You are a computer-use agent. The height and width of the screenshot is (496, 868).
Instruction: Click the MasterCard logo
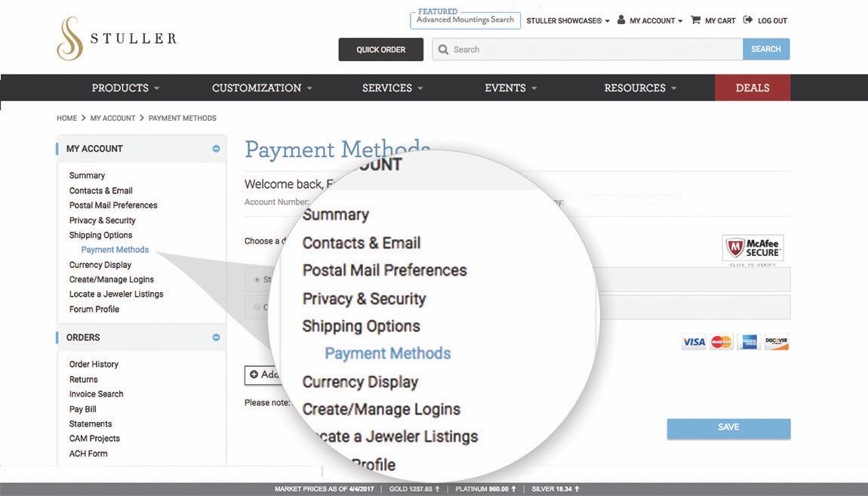[x=722, y=342]
